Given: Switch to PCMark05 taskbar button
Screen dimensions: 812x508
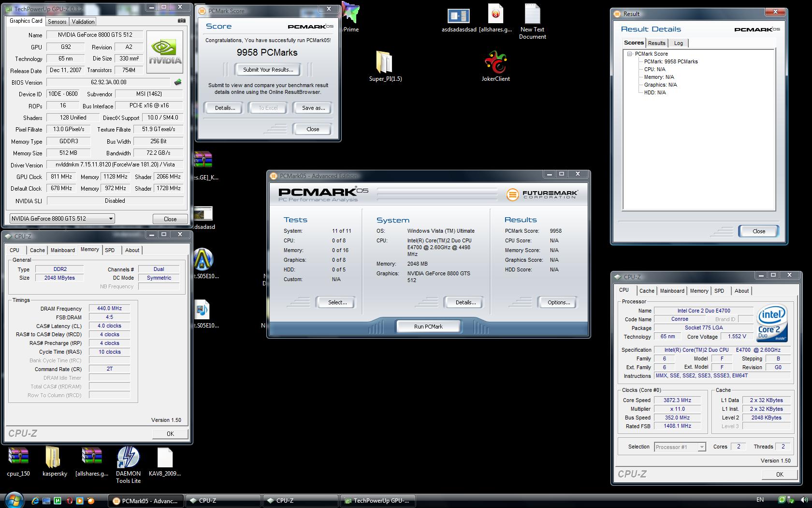Looking at the screenshot, I should [x=145, y=501].
